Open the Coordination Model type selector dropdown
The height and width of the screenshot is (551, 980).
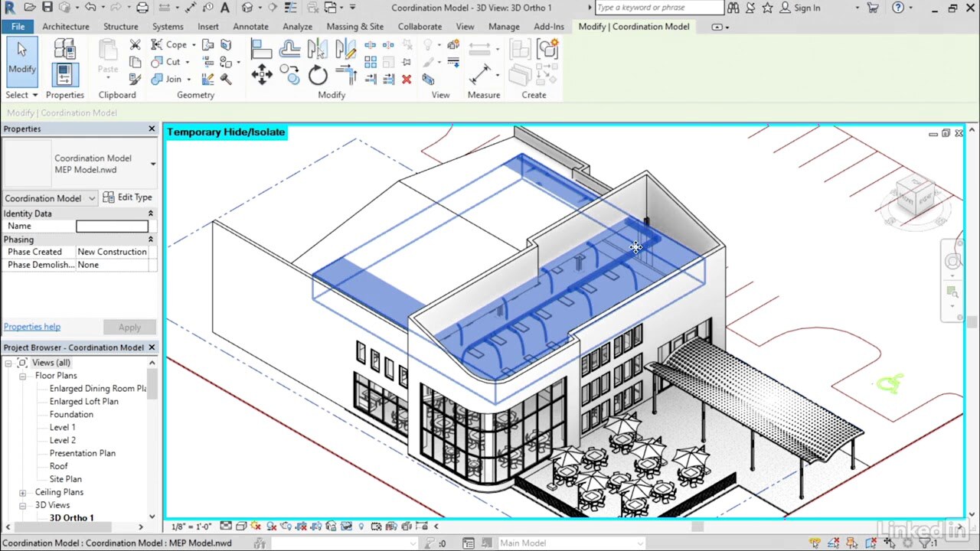pos(93,198)
